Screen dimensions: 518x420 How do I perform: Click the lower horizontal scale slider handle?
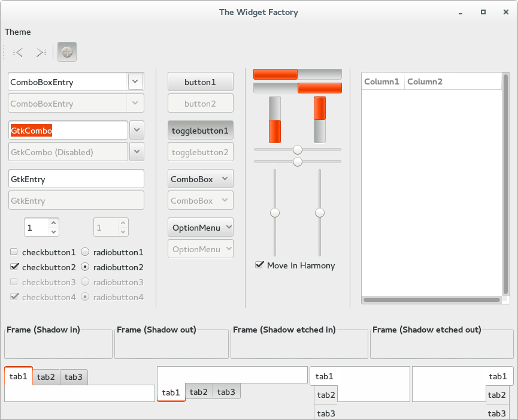point(298,162)
